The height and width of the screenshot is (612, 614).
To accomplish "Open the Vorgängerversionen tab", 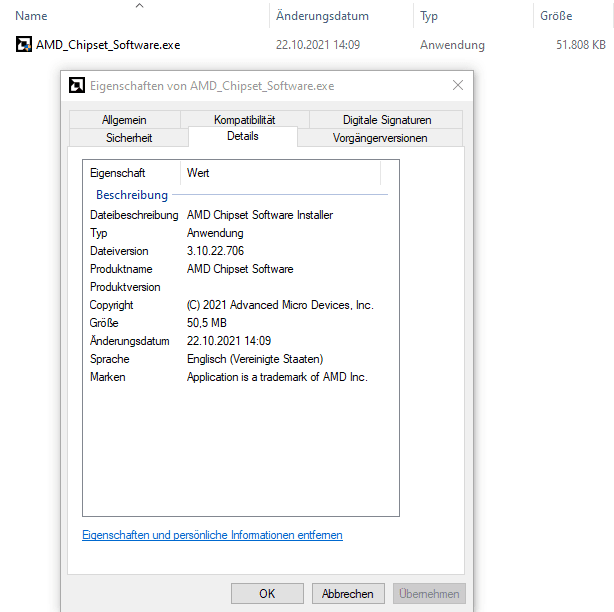I will pos(380,138).
